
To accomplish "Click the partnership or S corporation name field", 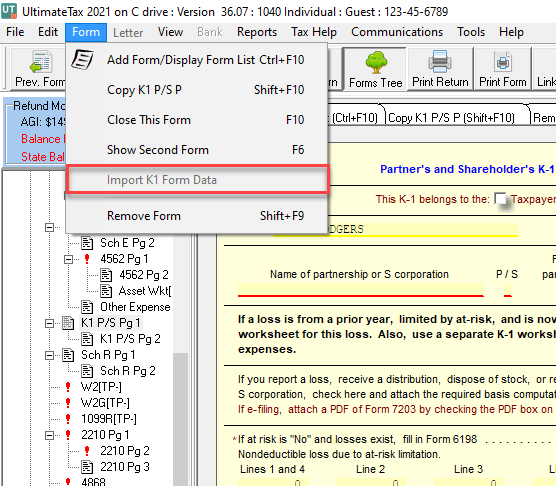I will 361,290.
